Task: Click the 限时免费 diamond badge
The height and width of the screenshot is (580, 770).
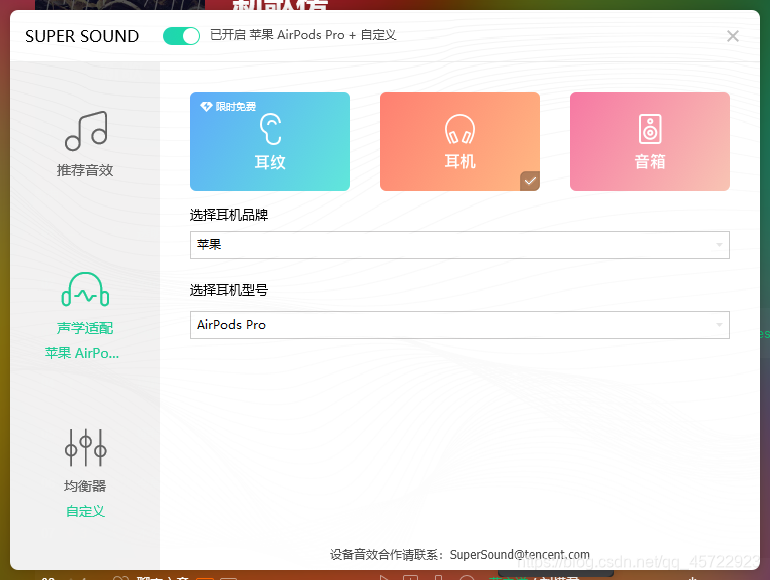Action: (228, 107)
